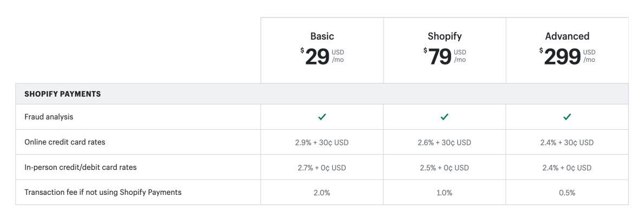The width and height of the screenshot is (644, 222).
Task: Select the Advanced plan column header
Action: click(567, 36)
